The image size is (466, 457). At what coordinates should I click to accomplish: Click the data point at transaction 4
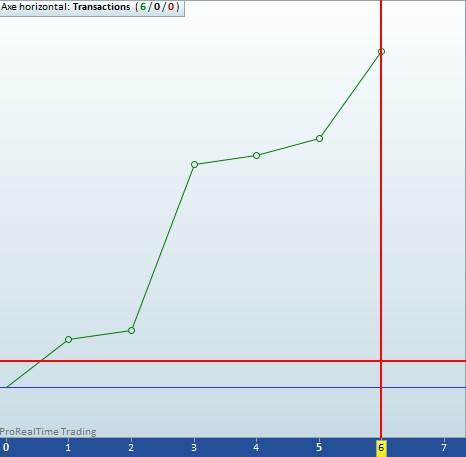[256, 155]
